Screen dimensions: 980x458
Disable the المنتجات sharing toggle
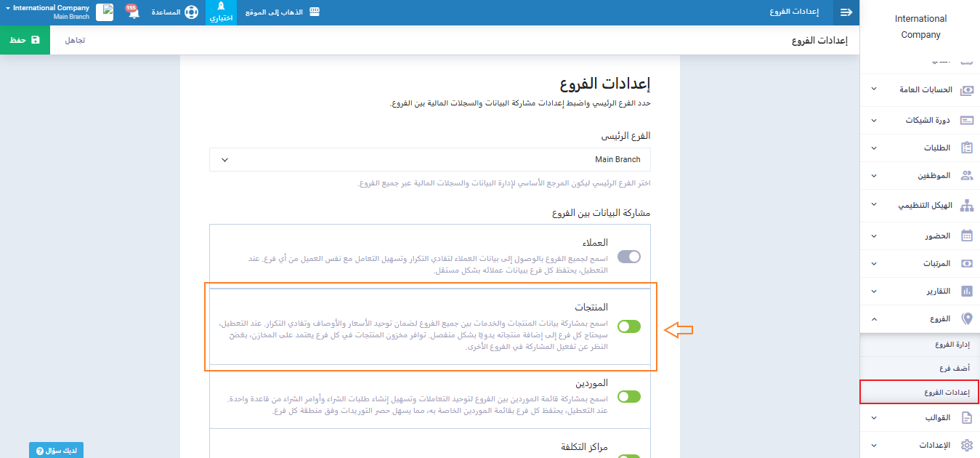629,326
